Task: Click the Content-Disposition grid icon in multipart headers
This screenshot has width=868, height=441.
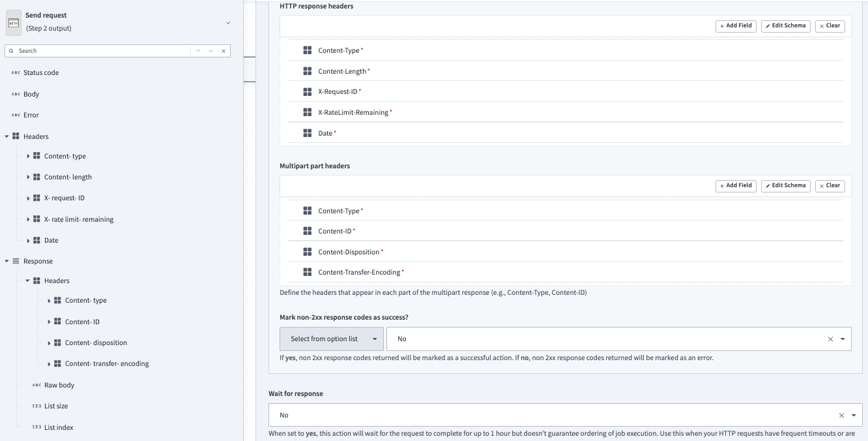Action: coord(307,251)
